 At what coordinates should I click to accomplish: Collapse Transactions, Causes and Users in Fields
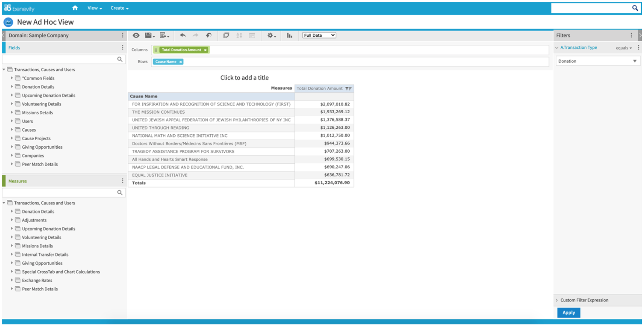(x=4, y=70)
